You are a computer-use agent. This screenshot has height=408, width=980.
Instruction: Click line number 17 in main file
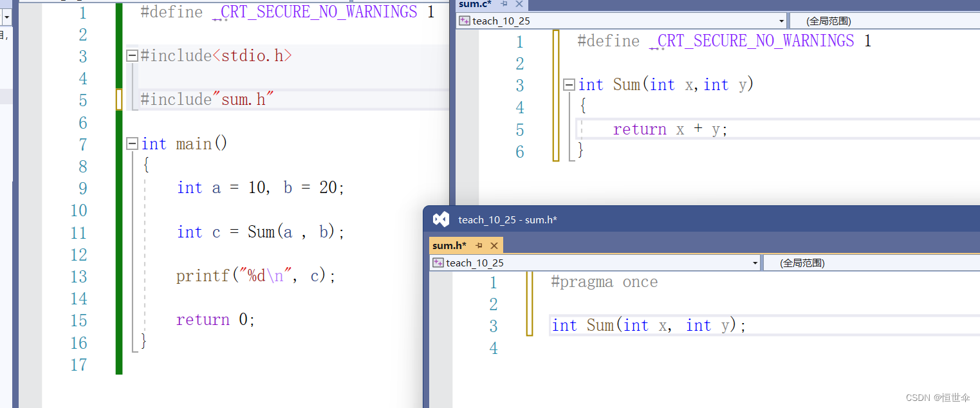tap(79, 365)
